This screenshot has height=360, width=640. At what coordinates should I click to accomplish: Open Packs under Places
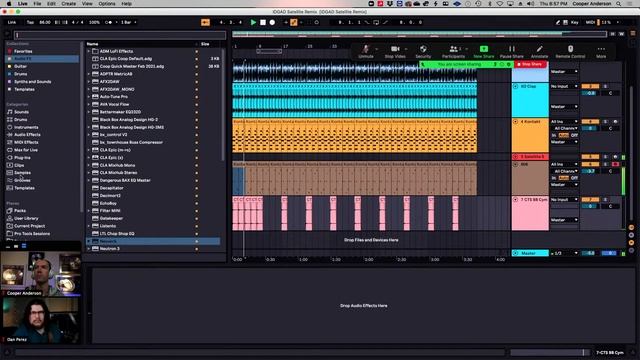tap(20, 211)
